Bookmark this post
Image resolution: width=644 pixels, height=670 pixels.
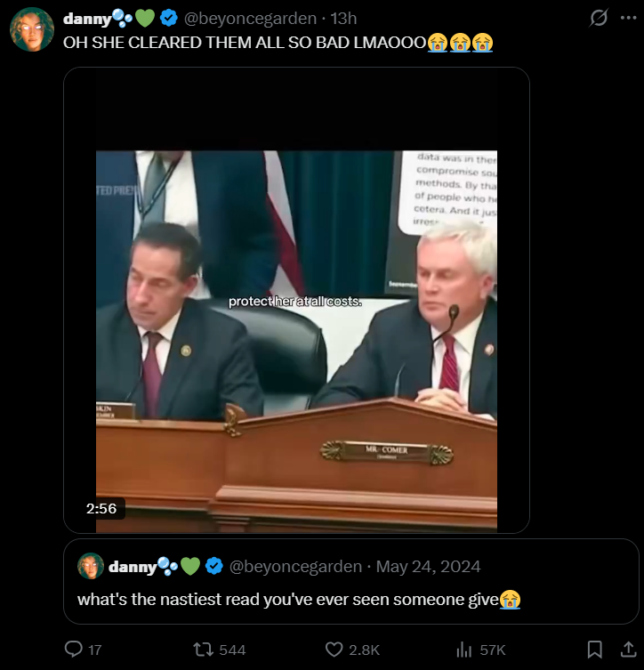click(594, 650)
